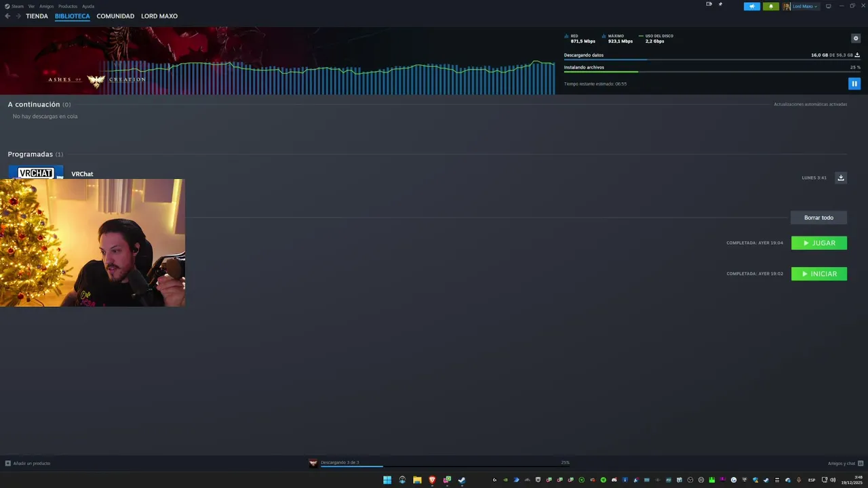Image resolution: width=868 pixels, height=488 pixels.
Task: Click the Descargando datos progress bar
Action: pos(712,60)
